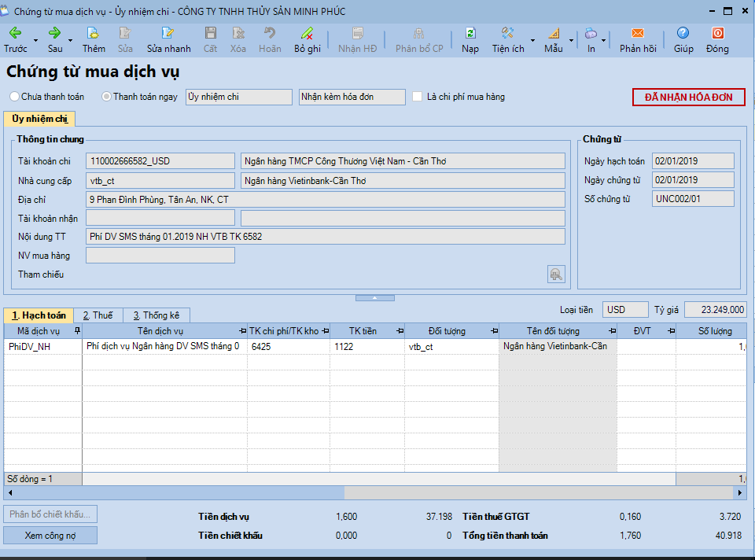
Task: Click the Ngày hạch toán date field
Action: 694,161
